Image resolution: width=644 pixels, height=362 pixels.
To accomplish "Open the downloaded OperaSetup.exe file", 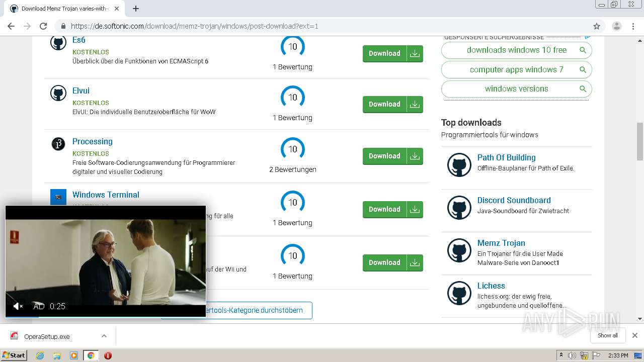I will coord(47,336).
